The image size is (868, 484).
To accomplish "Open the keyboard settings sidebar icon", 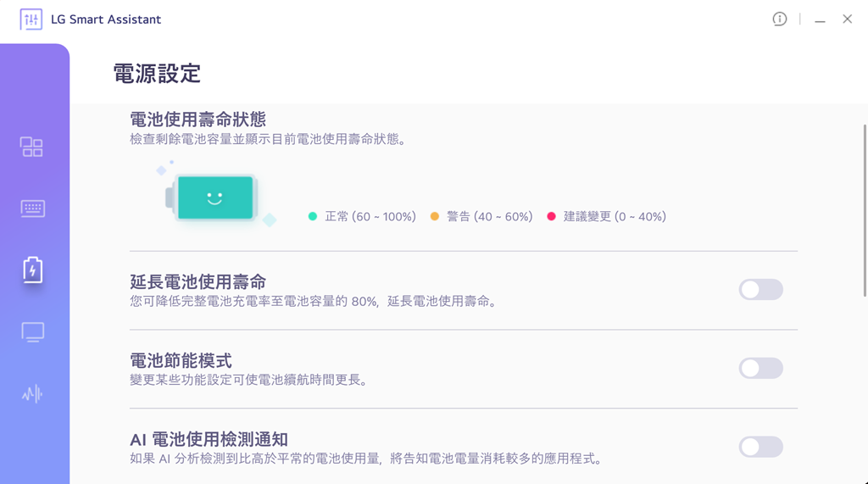I will (32, 209).
